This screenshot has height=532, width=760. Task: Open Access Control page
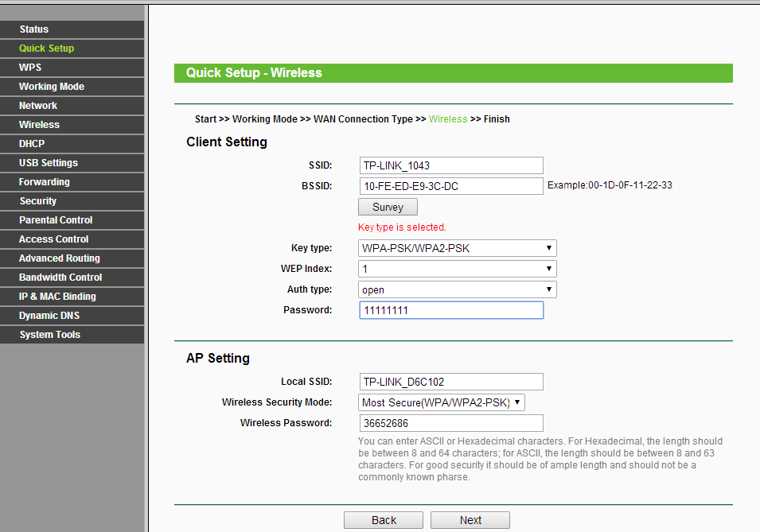[x=72, y=239]
